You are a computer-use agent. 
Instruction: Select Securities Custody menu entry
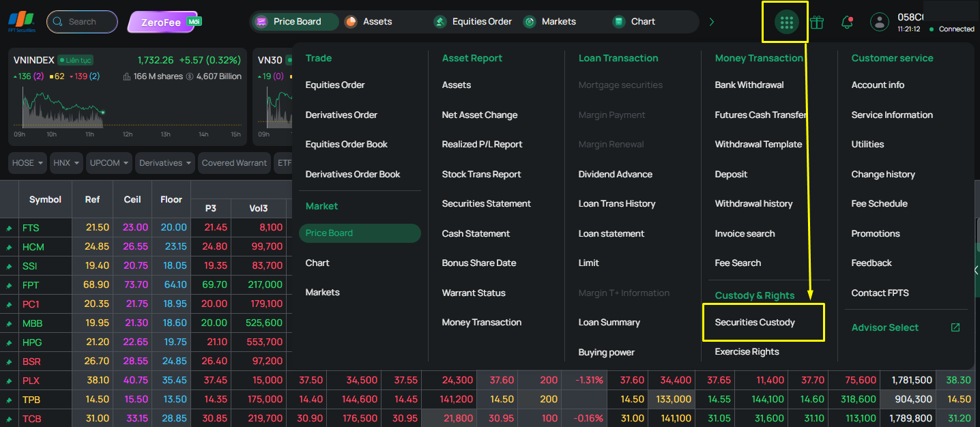click(755, 322)
